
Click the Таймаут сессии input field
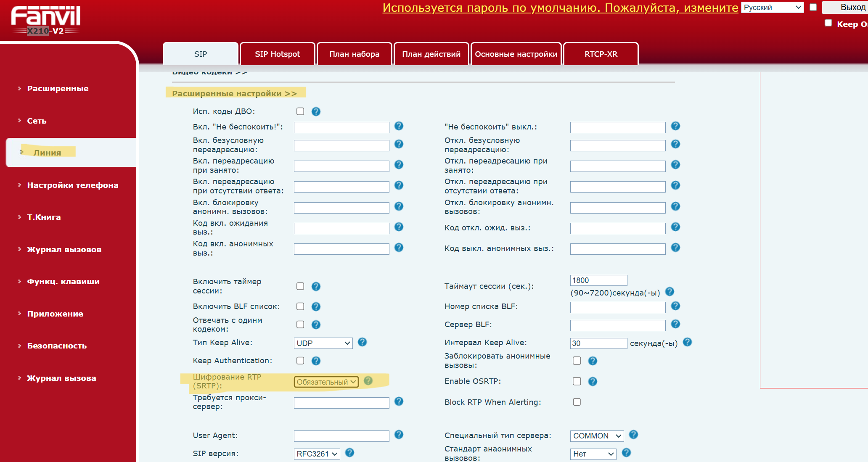coord(598,280)
